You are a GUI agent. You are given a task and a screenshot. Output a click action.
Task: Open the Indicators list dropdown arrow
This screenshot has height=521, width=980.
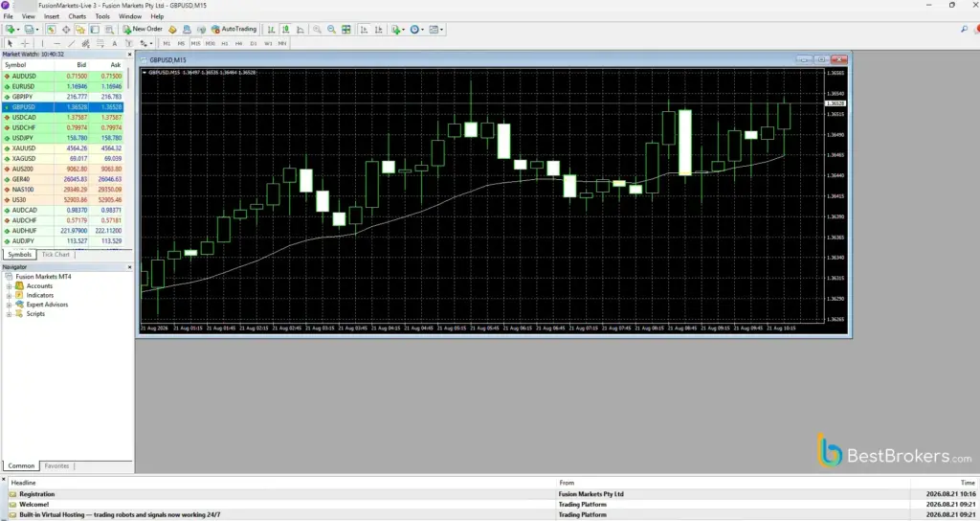403,30
